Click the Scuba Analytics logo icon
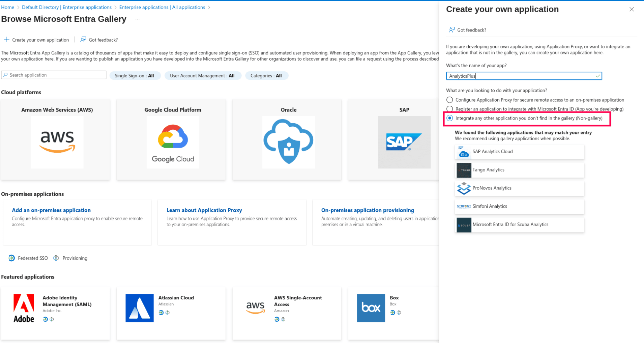This screenshot has height=343, width=644. coord(464,225)
